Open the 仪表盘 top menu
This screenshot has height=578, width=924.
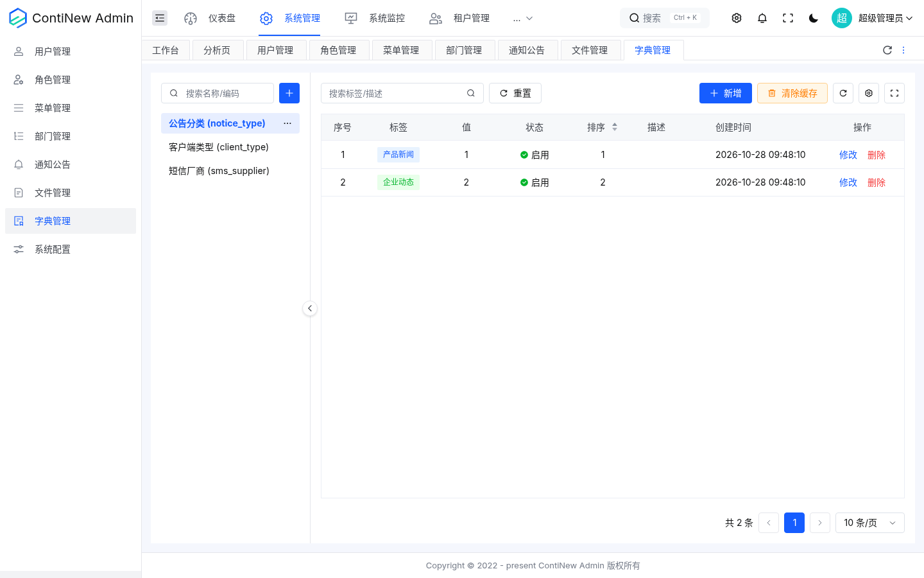pyautogui.click(x=210, y=18)
